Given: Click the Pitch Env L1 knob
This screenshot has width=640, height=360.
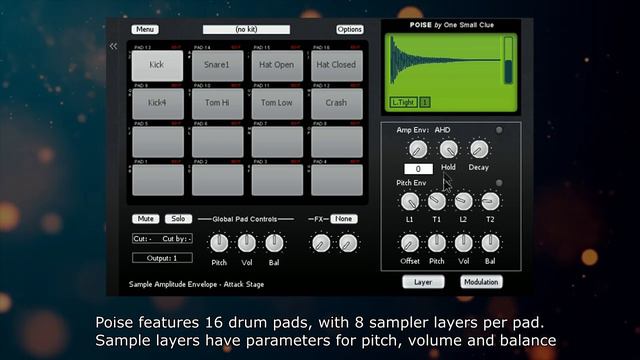Looking at the screenshot, I should coord(410,201).
